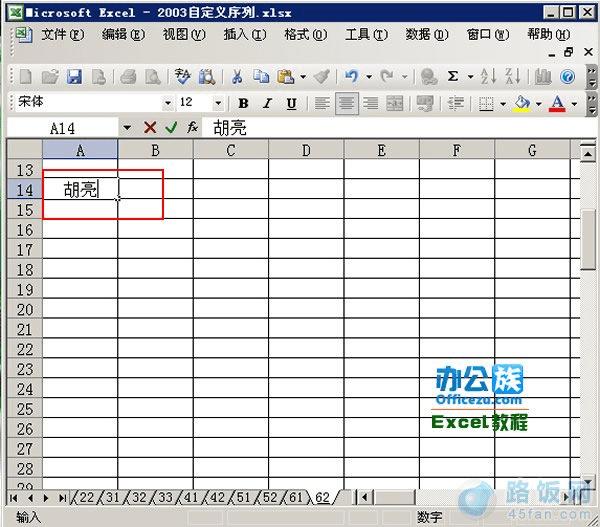Click the vertical scrollbar thumb
Image resolution: width=600 pixels, height=527 pixels.
click(587, 239)
